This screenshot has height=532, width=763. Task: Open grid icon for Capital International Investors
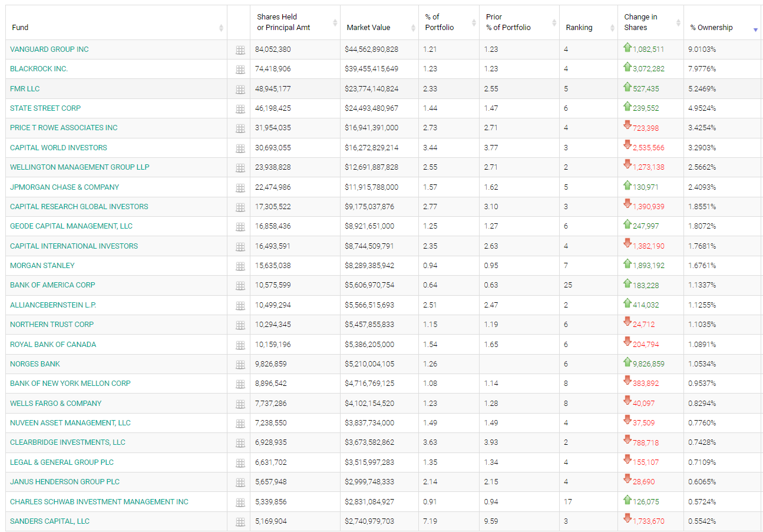pyautogui.click(x=240, y=247)
